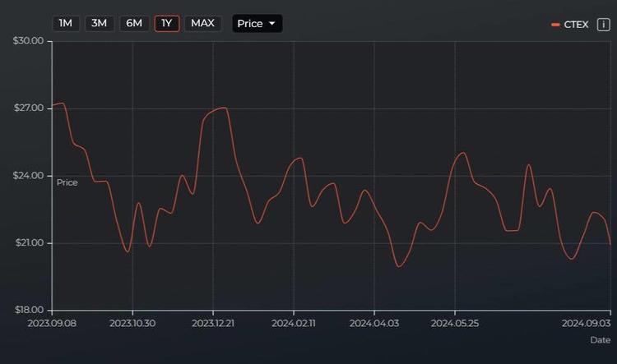Click the red CTEX legend marker
The image size is (617, 364).
tap(556, 25)
